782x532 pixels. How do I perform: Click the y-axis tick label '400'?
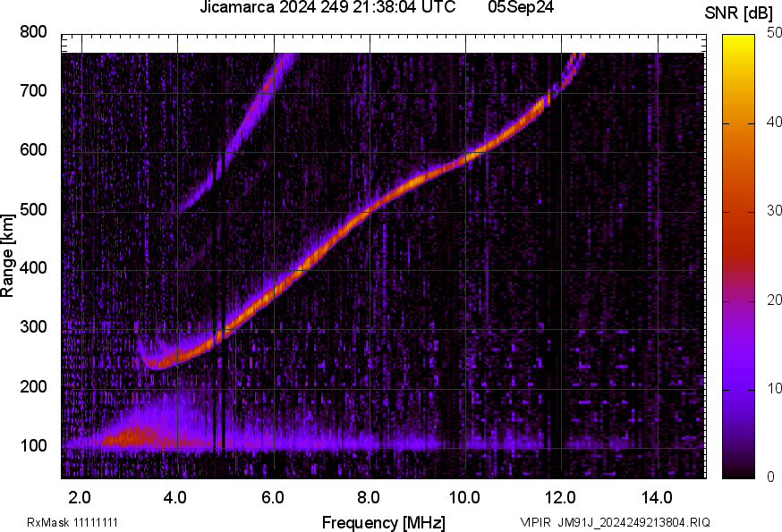33,268
